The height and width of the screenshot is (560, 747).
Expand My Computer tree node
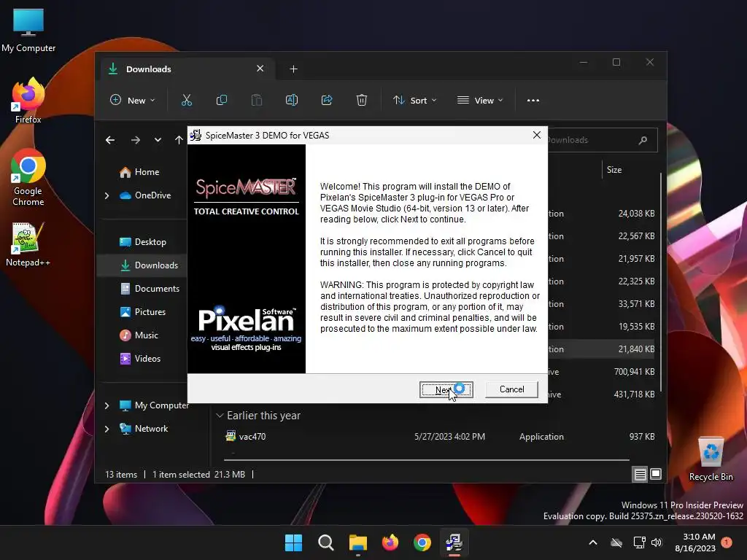pyautogui.click(x=107, y=405)
